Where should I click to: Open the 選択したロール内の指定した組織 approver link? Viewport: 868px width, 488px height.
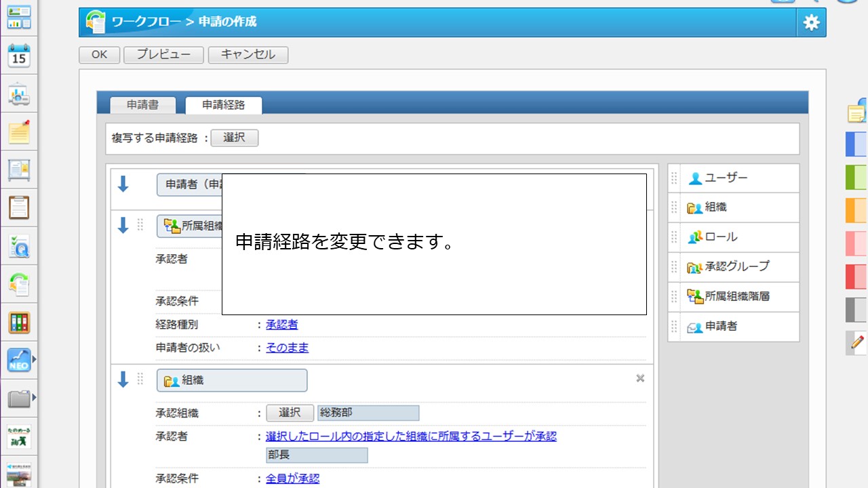pyautogui.click(x=411, y=436)
